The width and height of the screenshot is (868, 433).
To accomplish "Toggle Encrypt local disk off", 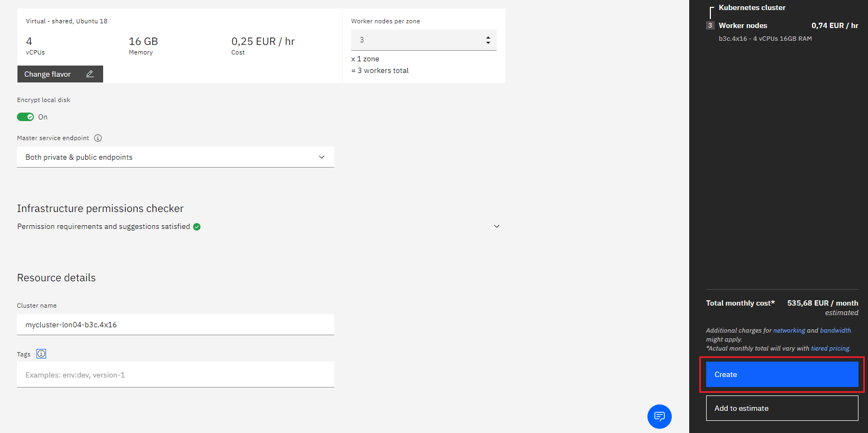I will coord(25,117).
